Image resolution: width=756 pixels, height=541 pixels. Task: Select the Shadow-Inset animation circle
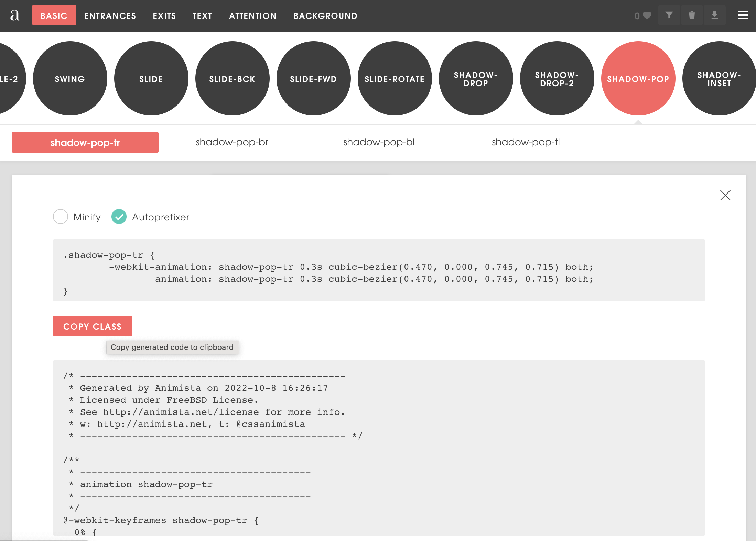(x=719, y=79)
